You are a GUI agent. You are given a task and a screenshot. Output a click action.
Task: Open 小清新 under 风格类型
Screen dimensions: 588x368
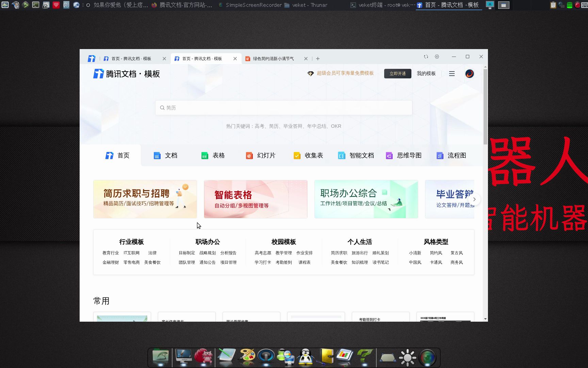(415, 253)
